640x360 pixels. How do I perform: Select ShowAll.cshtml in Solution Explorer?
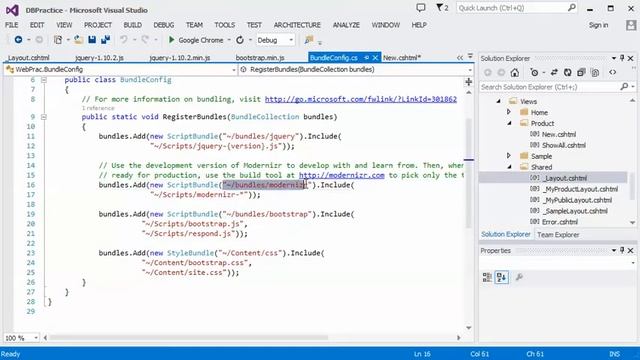coord(564,145)
